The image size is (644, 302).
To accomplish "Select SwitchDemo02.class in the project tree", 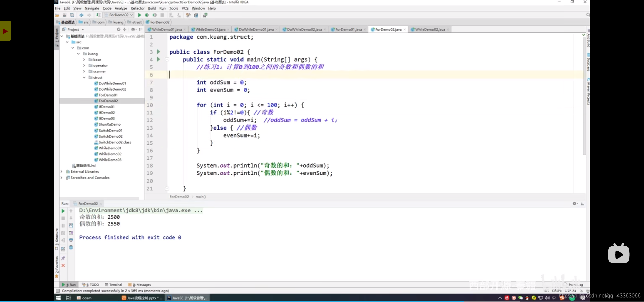I will [113, 142].
